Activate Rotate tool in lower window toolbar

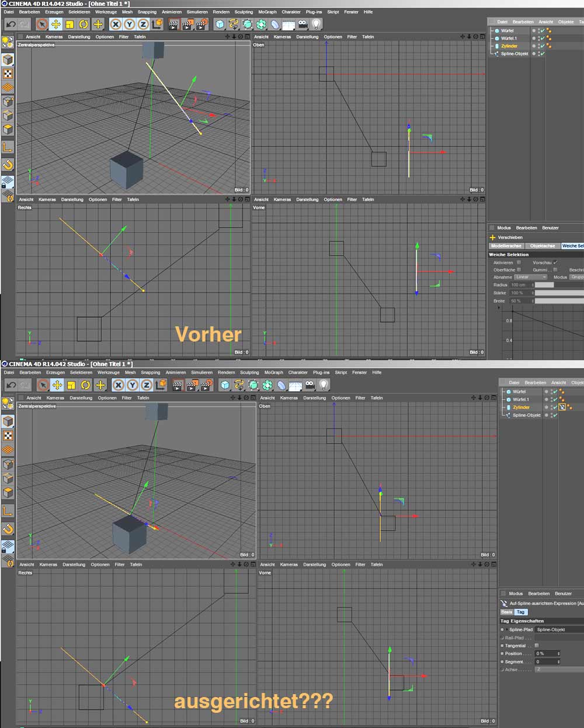point(86,385)
